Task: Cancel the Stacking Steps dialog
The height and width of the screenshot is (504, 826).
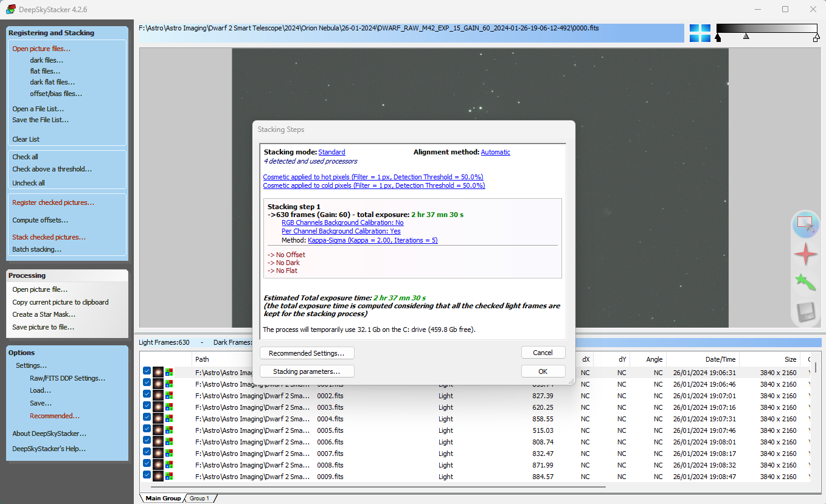Action: pyautogui.click(x=543, y=353)
